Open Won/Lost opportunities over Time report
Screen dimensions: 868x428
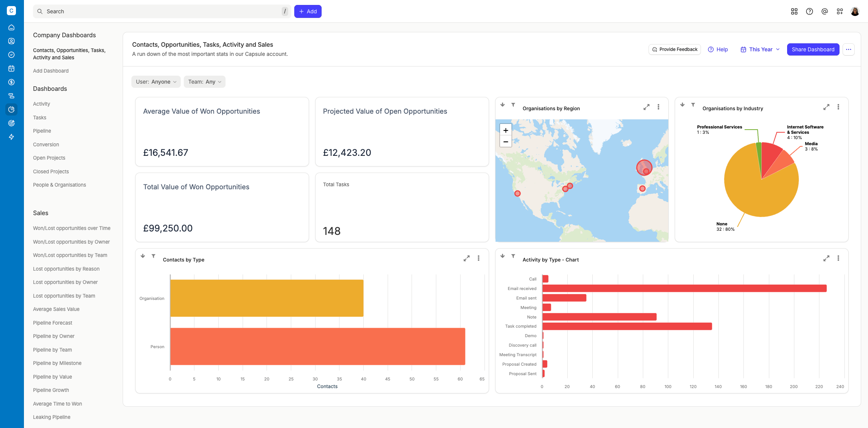coord(72,228)
